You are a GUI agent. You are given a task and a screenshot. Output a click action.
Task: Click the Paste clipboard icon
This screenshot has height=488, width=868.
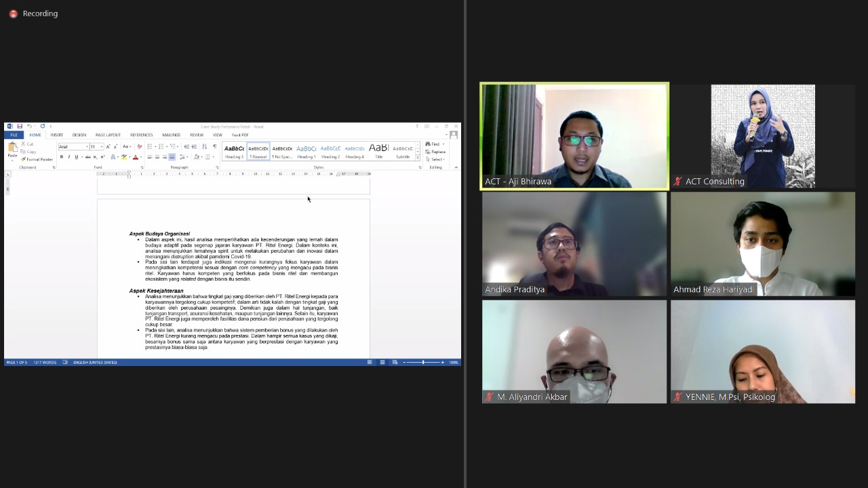coord(12,148)
